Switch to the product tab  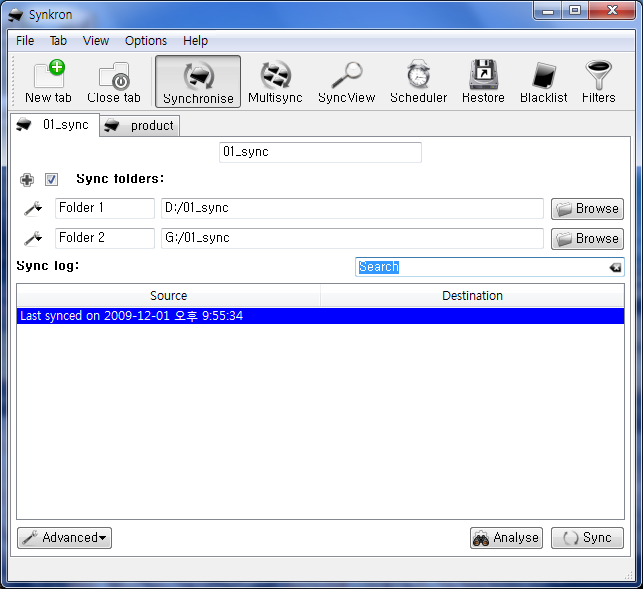[x=139, y=126]
